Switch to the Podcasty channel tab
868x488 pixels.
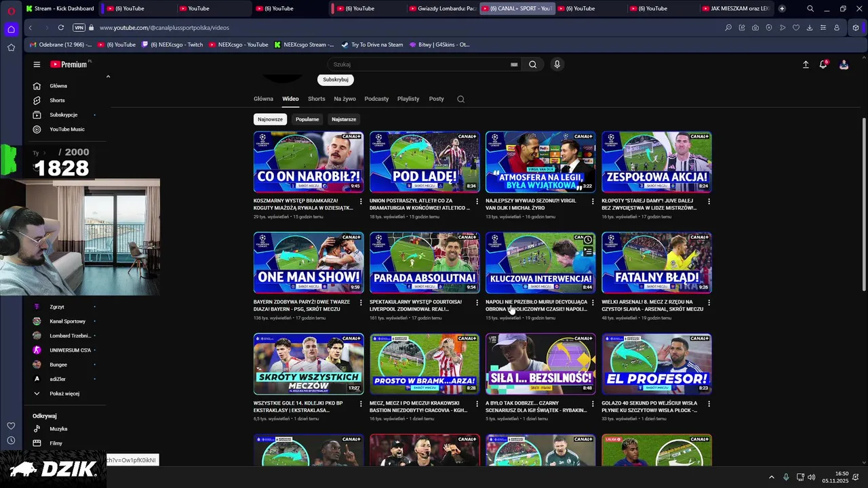pyautogui.click(x=376, y=99)
